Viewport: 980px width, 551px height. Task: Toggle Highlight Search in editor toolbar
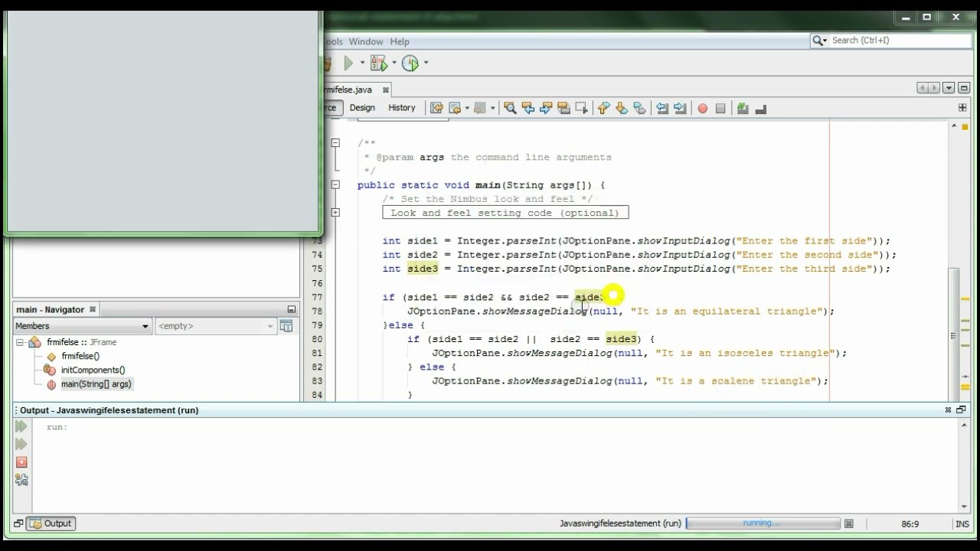563,109
